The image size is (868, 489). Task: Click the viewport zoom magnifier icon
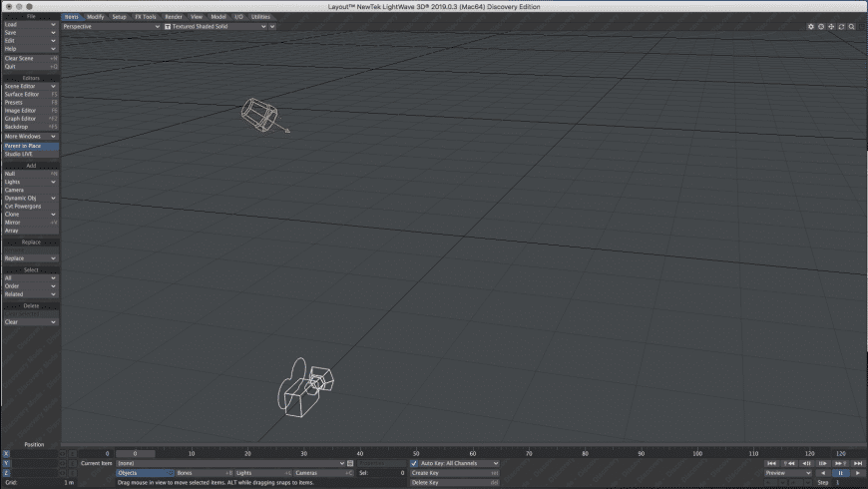pos(851,27)
